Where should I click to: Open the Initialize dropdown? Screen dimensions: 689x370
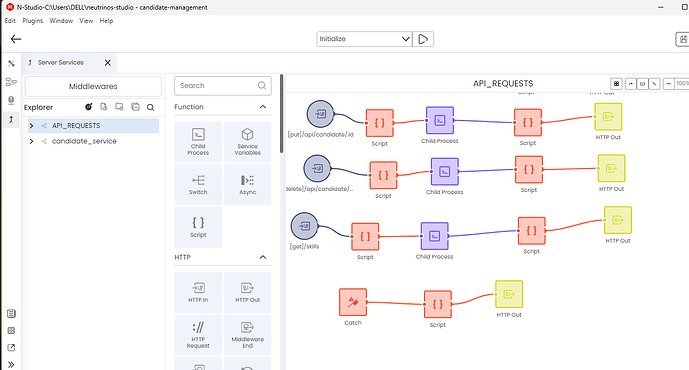pos(364,39)
